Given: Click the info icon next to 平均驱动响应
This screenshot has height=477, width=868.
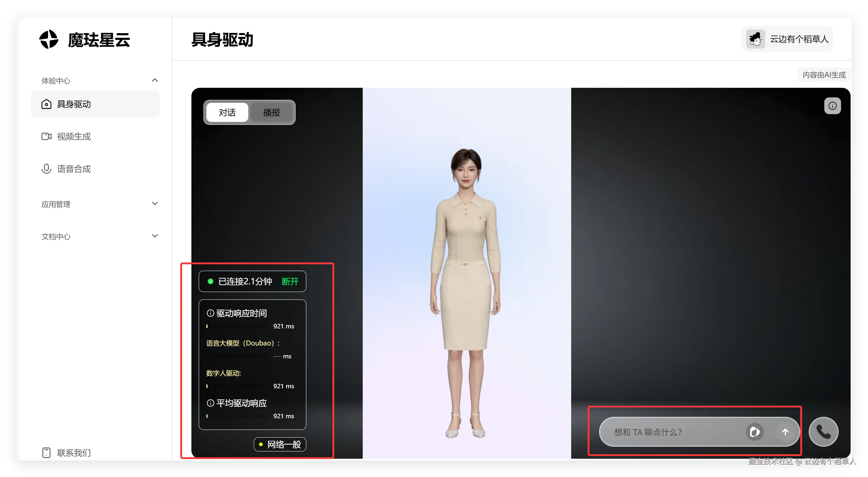Looking at the screenshot, I should [x=210, y=403].
